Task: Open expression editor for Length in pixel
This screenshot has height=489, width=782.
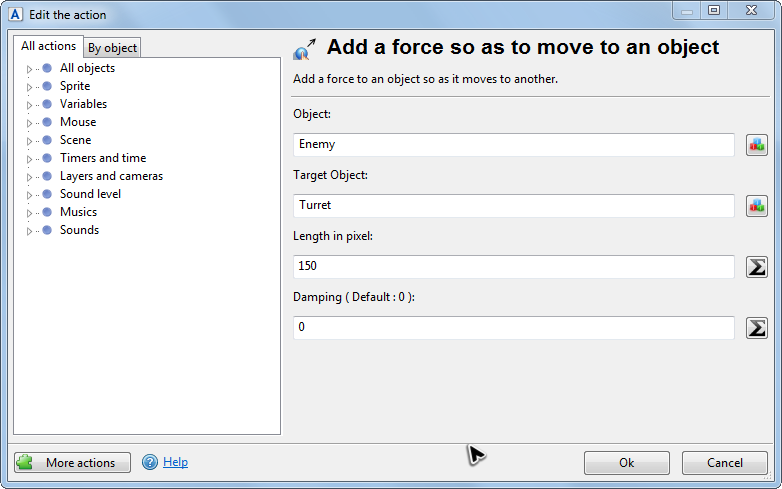Action: 757,267
